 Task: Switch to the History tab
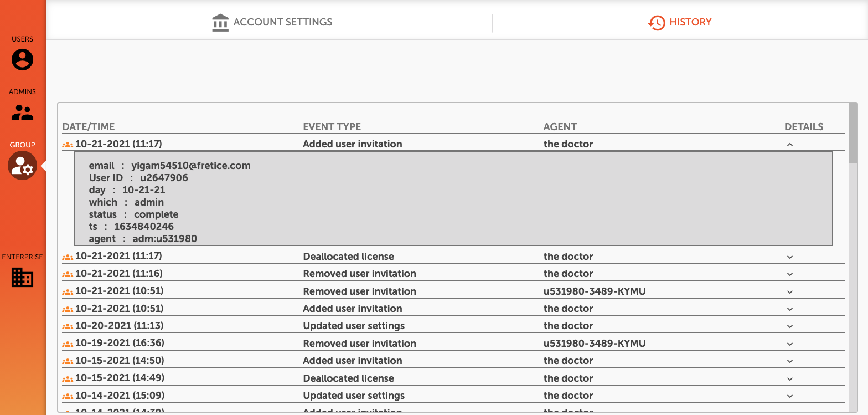[680, 23]
